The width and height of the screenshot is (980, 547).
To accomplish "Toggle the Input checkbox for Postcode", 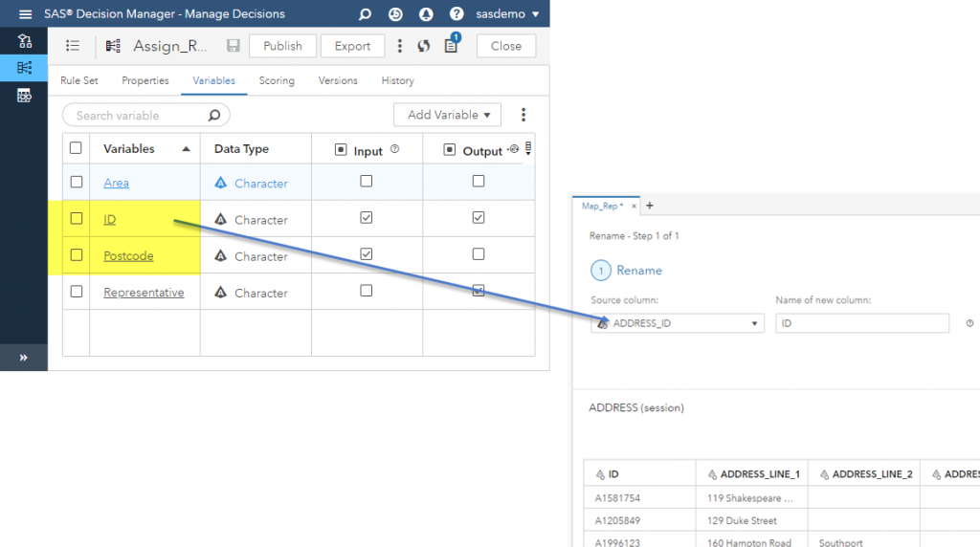I will 366,254.
